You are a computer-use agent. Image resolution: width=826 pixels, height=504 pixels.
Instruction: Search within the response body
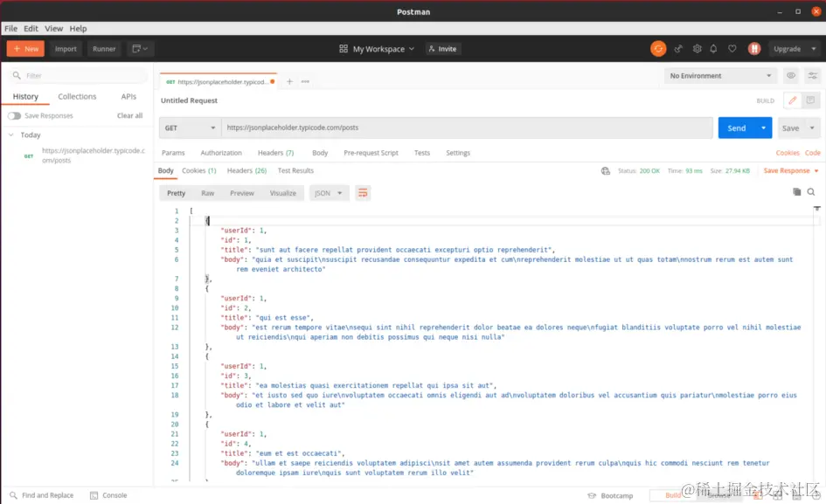pos(811,192)
